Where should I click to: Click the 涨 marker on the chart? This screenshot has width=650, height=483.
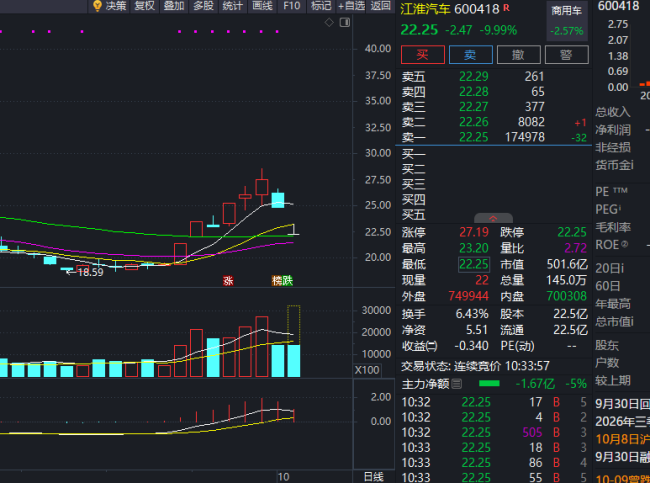point(228,281)
